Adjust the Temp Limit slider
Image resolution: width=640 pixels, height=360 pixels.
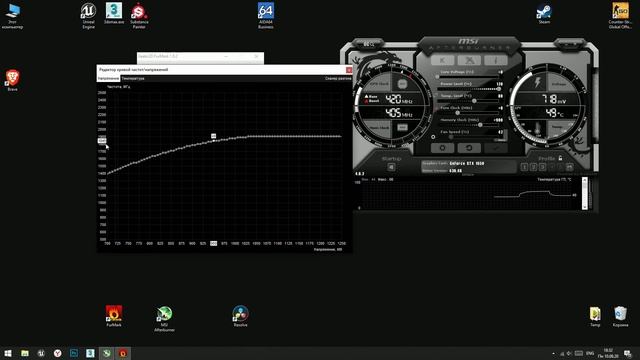469,100
